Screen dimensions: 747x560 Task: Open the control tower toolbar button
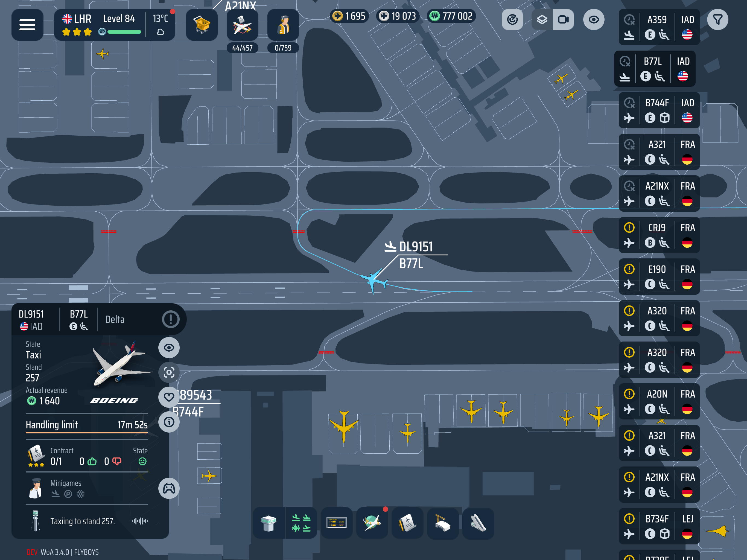click(x=269, y=523)
